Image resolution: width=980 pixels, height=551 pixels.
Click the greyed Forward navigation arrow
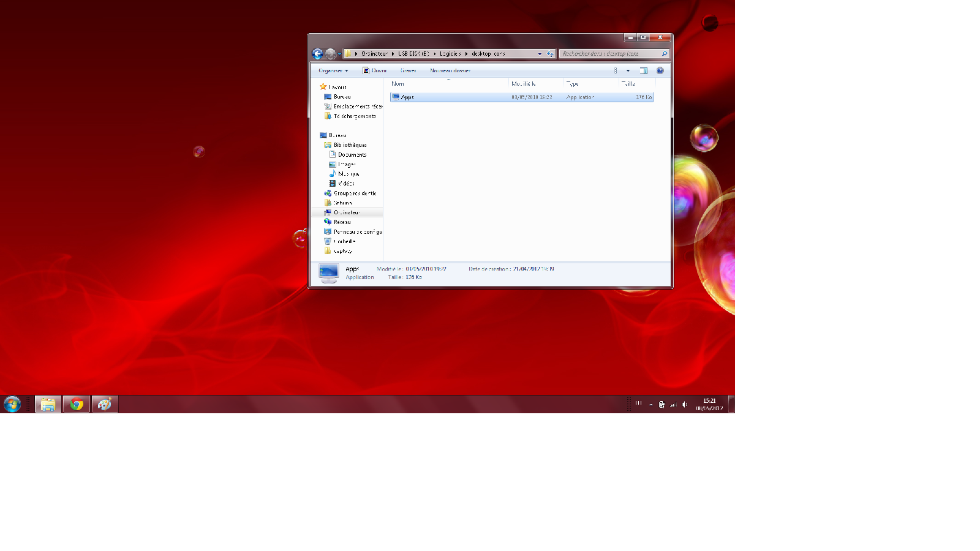point(331,54)
